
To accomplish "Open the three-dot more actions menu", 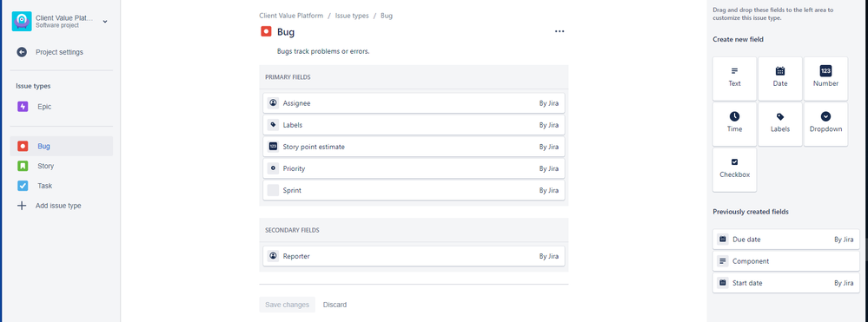I will 560,31.
